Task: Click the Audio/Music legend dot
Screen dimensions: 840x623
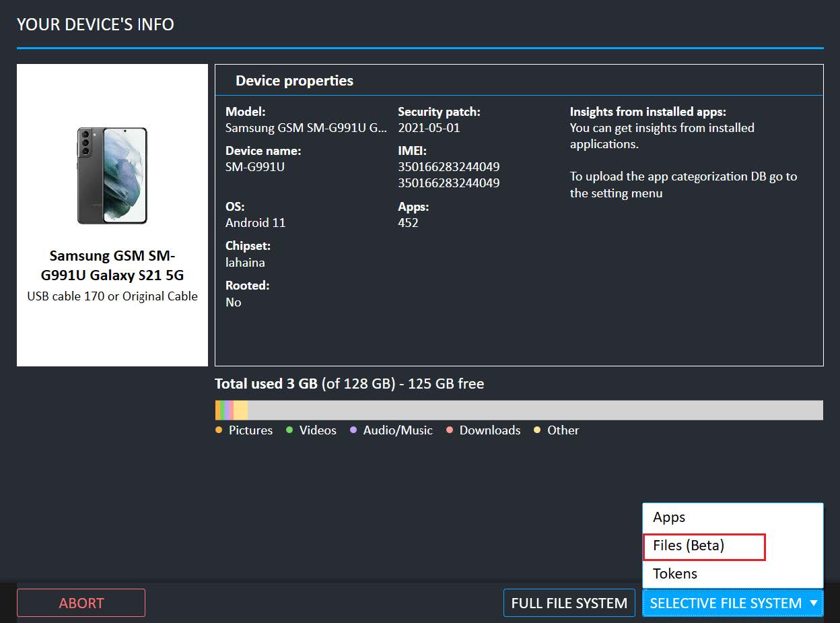Action: click(x=353, y=430)
